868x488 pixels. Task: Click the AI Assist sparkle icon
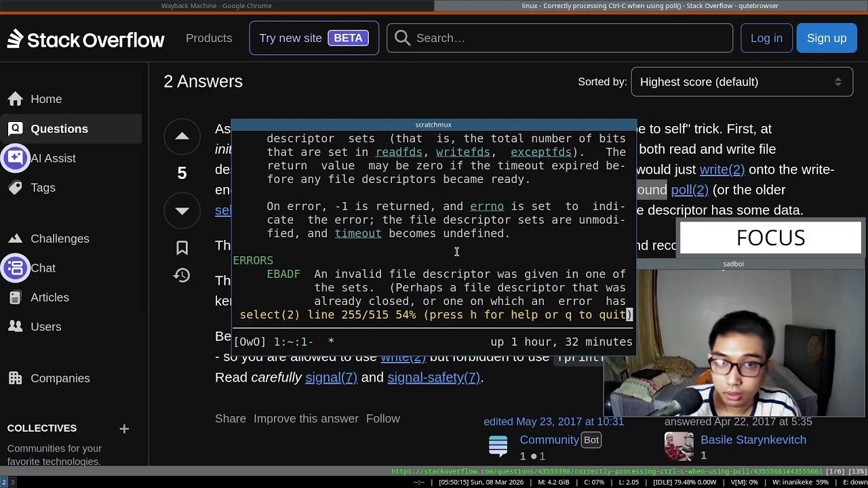(16, 158)
